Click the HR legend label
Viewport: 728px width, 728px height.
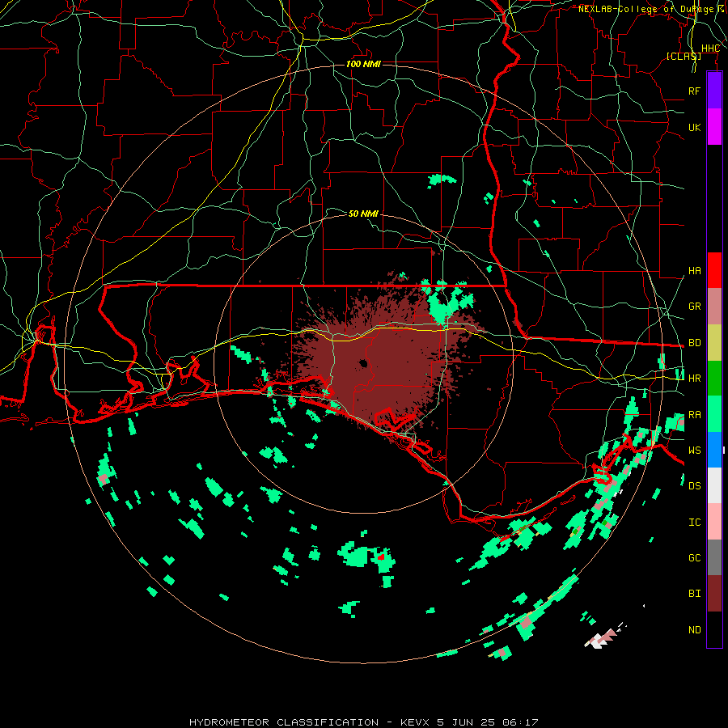point(694,379)
